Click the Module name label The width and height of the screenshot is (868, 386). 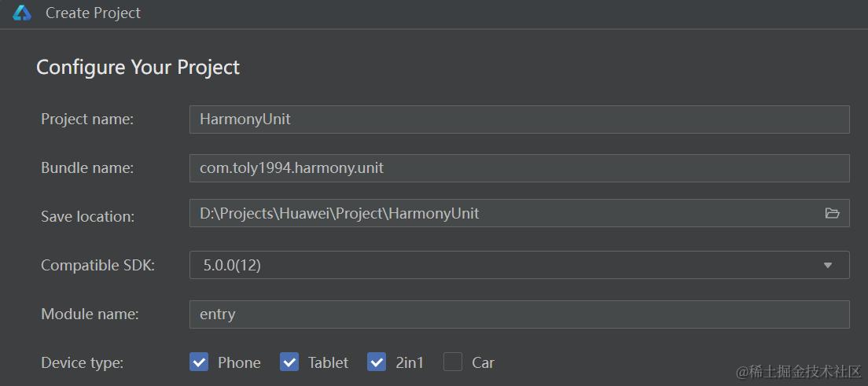(90, 314)
